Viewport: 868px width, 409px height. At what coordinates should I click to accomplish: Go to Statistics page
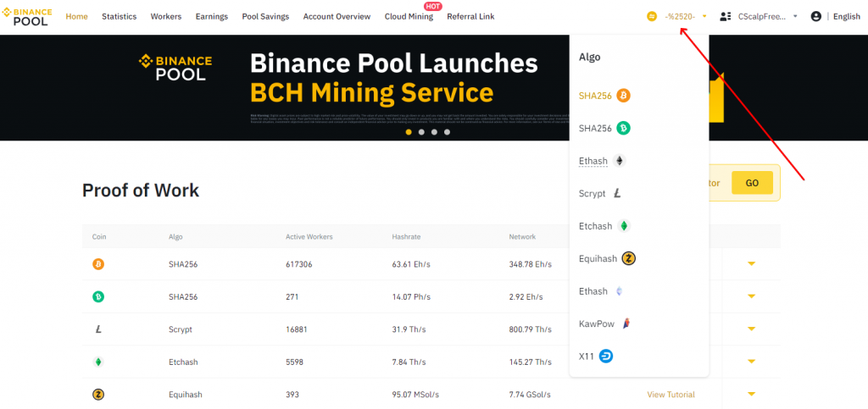coord(119,17)
